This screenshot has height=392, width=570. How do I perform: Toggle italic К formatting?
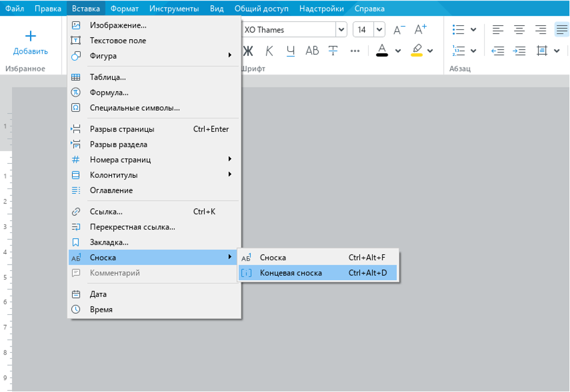pos(269,51)
